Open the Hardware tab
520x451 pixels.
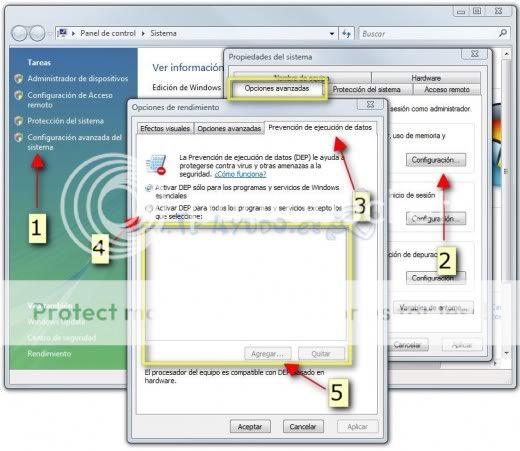(426, 78)
